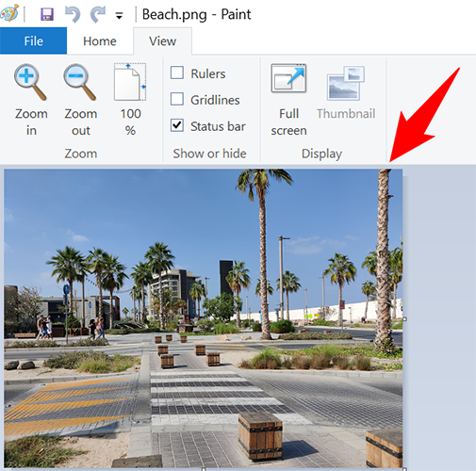
Task: Click the Full screen text label
Action: pyautogui.click(x=288, y=122)
